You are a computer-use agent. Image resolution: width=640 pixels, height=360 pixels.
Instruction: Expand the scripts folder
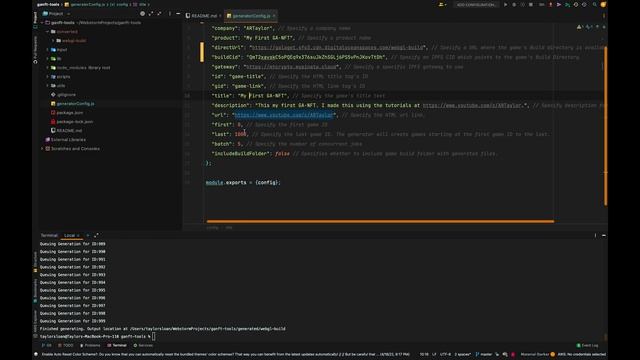47,76
